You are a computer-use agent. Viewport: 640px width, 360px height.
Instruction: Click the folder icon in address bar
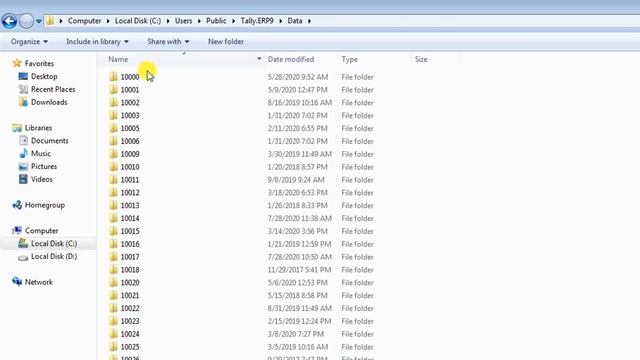tap(50, 20)
